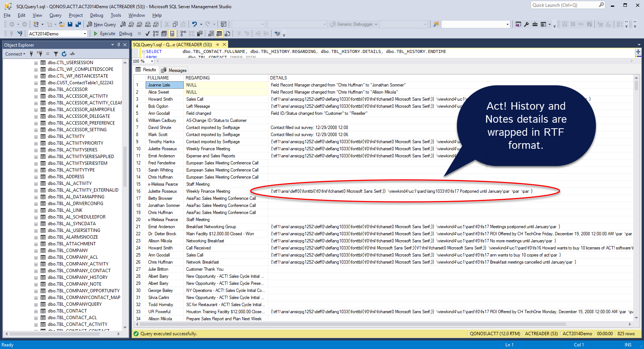Select row 16 header in results grid

(x=139, y=191)
